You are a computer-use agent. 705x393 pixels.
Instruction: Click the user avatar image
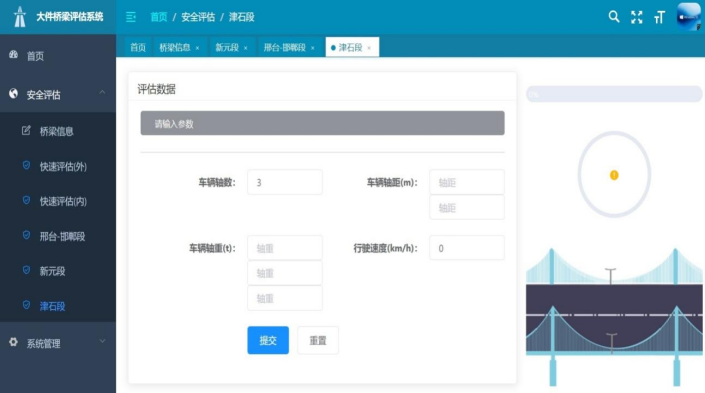pyautogui.click(x=688, y=17)
